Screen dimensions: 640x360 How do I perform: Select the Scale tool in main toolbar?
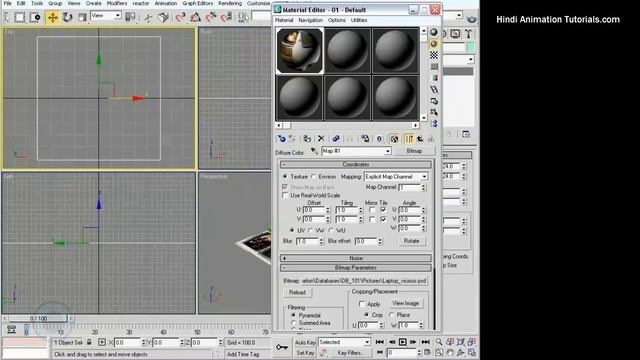point(82,17)
